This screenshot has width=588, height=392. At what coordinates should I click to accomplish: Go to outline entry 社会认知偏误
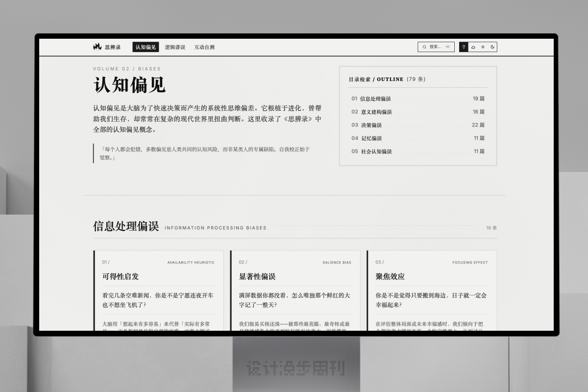tap(418, 151)
